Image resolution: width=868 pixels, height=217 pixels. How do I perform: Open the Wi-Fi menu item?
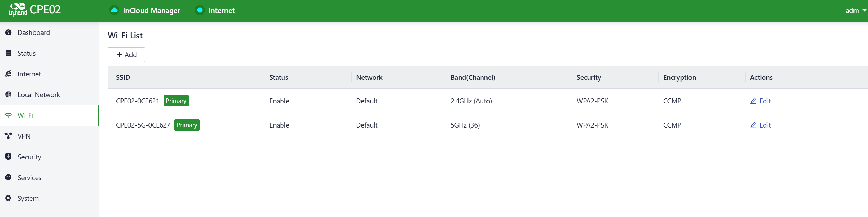coord(25,115)
